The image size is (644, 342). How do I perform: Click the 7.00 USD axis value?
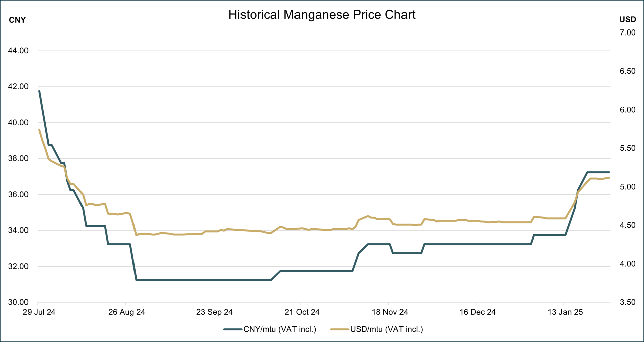coord(627,33)
